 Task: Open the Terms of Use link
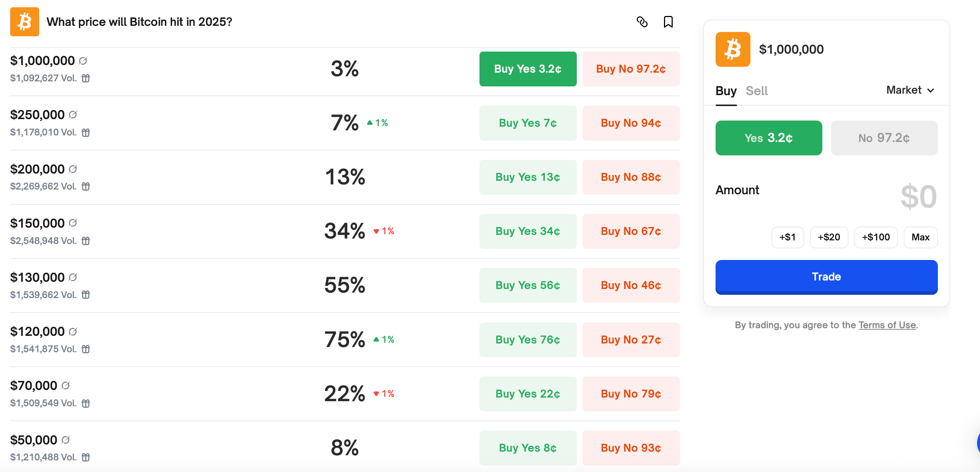[x=887, y=325]
